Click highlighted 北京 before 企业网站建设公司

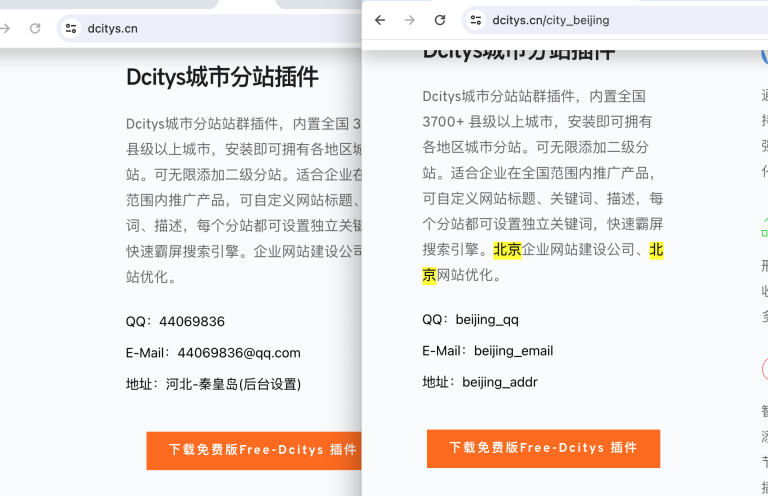(507, 250)
